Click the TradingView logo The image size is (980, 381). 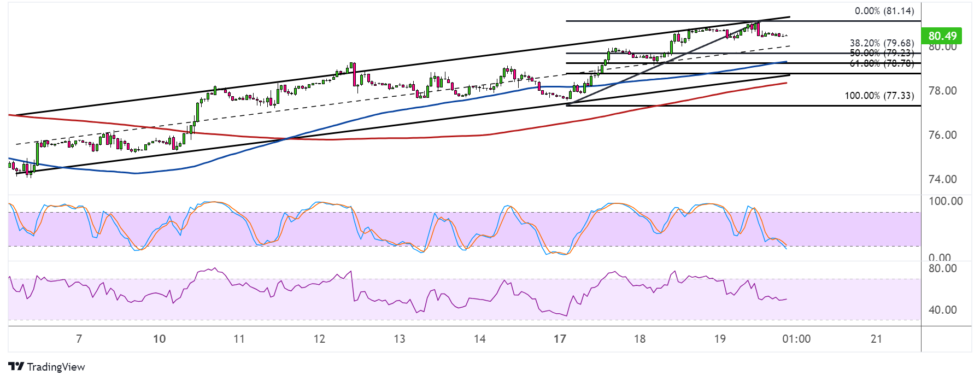point(47,367)
